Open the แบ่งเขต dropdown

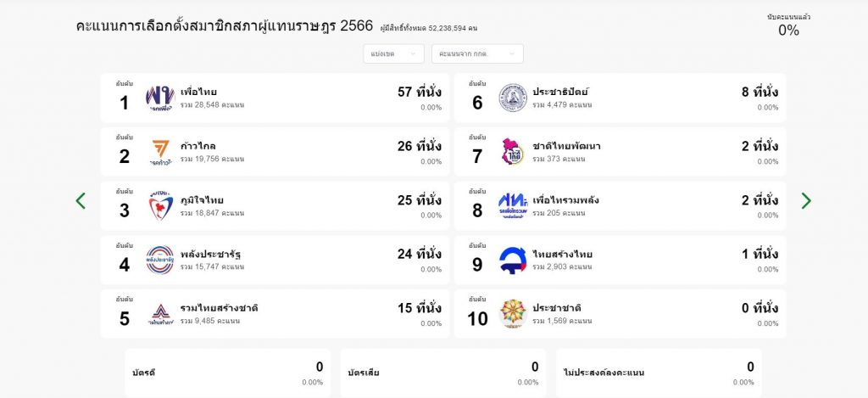[x=393, y=53]
